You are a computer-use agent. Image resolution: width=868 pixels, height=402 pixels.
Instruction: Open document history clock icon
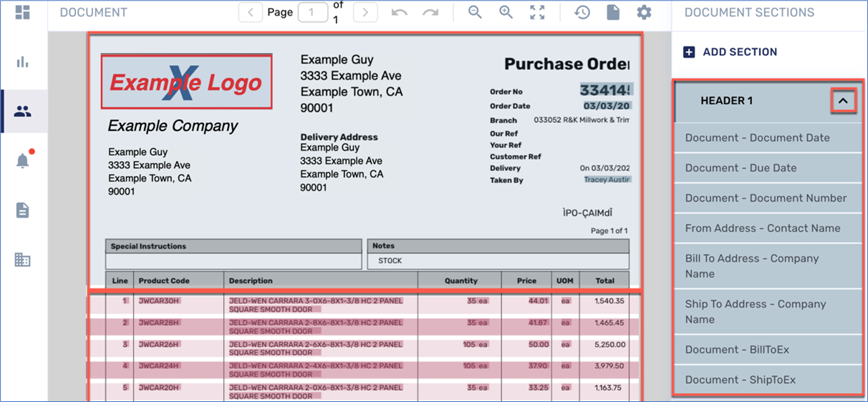click(582, 12)
